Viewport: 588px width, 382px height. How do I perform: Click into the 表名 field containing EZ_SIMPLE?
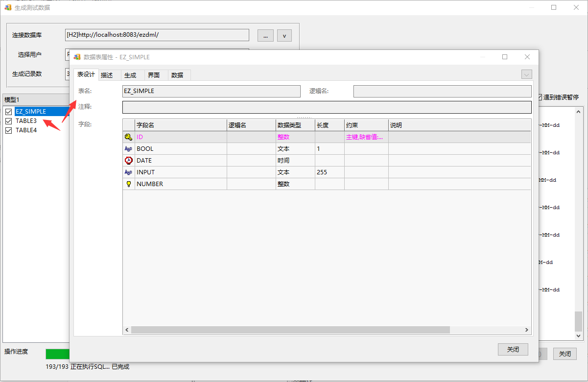click(x=212, y=91)
